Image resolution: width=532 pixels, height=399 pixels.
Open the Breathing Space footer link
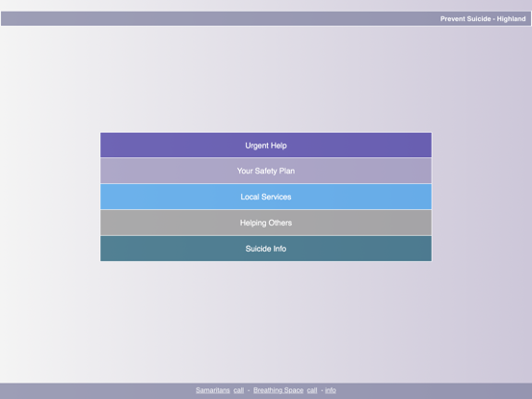click(279, 390)
